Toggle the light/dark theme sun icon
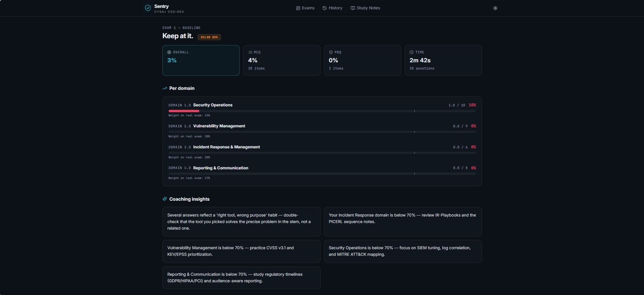 coord(495,8)
